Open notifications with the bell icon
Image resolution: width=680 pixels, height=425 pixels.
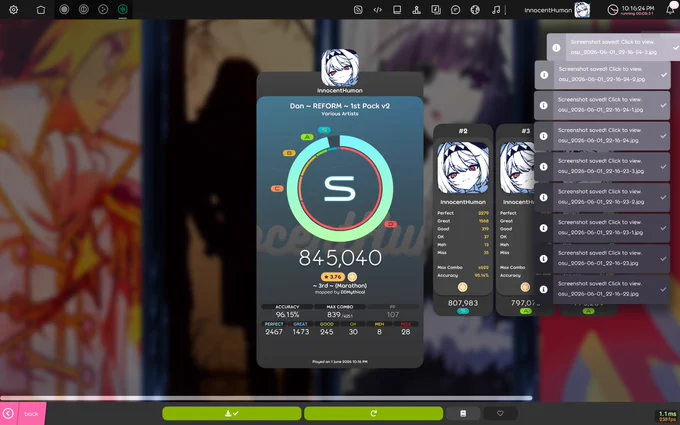pyautogui.click(x=670, y=10)
